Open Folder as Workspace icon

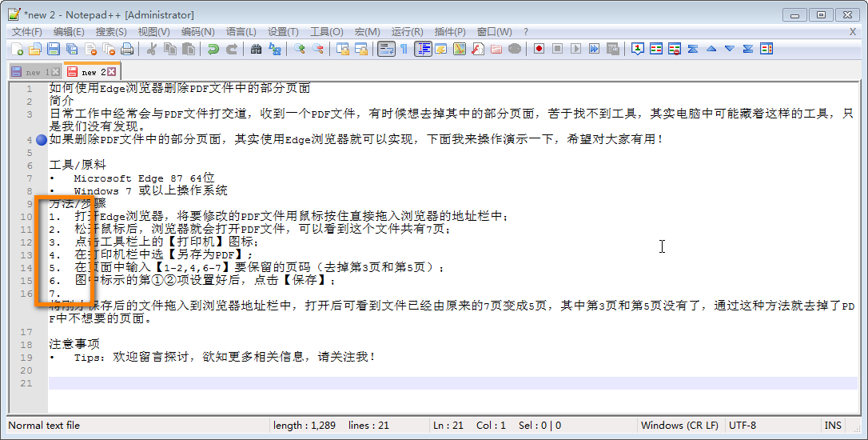click(496, 49)
